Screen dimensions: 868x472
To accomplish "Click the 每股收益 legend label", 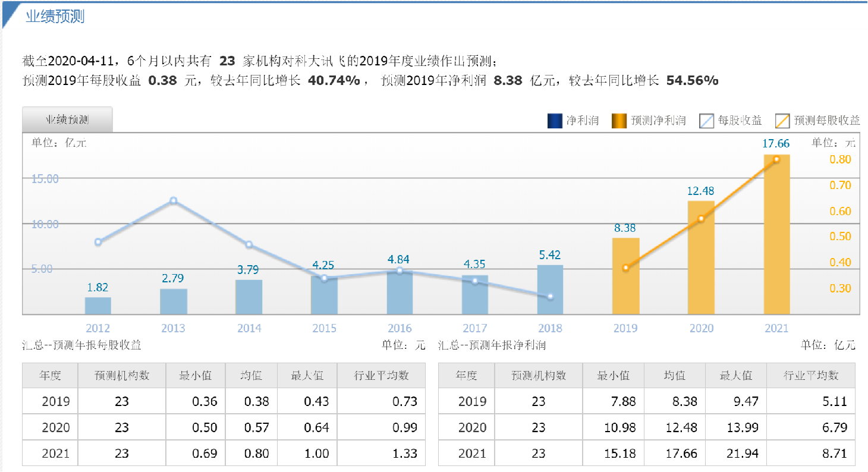I will (x=740, y=121).
